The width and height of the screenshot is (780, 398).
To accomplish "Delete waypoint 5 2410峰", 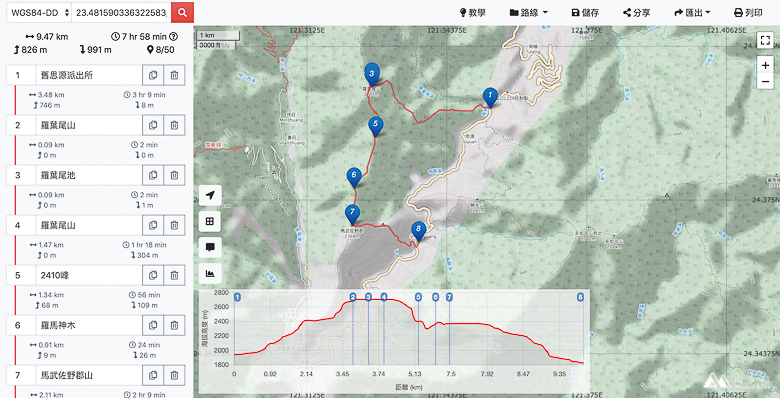I will point(174,275).
